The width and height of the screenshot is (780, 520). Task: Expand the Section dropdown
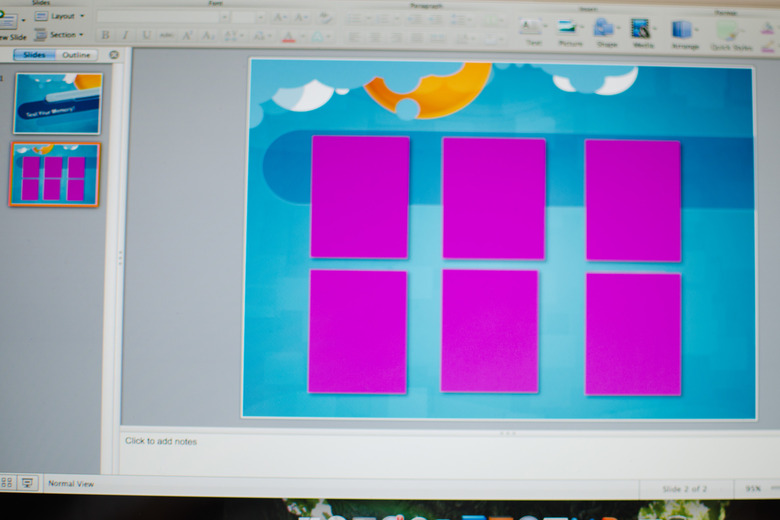coord(60,34)
